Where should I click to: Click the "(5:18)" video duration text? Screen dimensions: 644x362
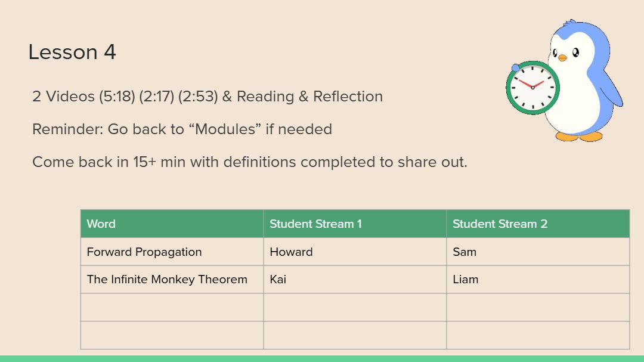[117, 97]
